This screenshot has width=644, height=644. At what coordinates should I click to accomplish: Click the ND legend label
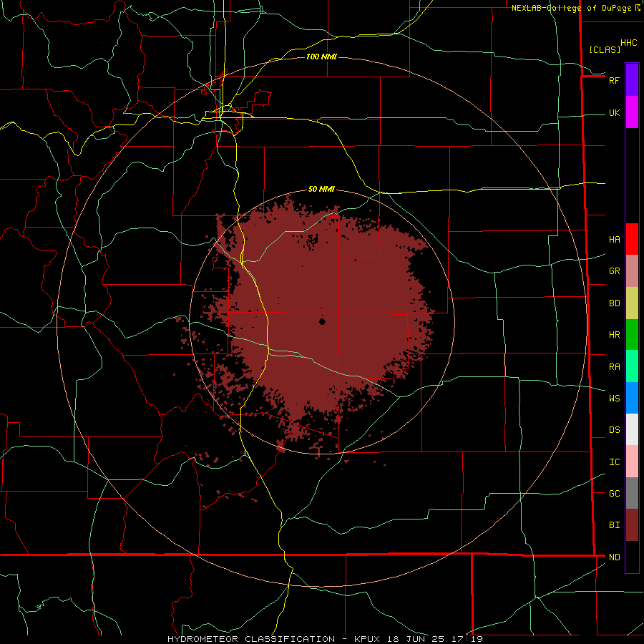(x=614, y=557)
